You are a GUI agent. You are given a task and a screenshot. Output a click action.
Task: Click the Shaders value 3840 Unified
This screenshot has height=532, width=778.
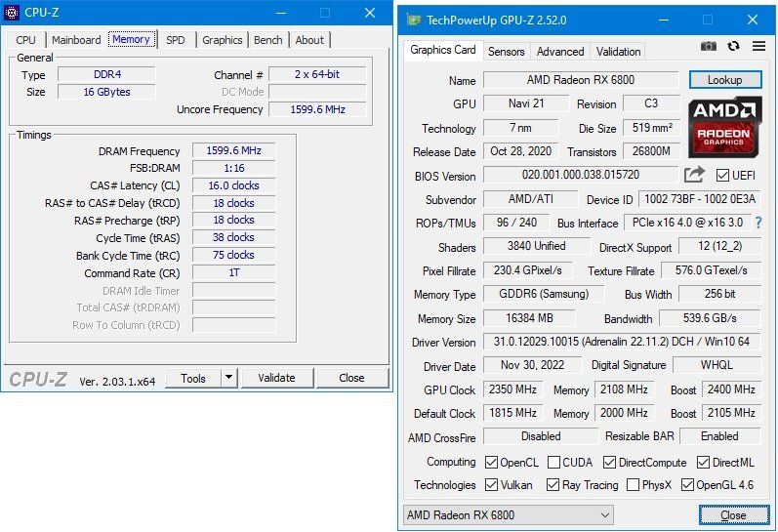pyautogui.click(x=536, y=246)
